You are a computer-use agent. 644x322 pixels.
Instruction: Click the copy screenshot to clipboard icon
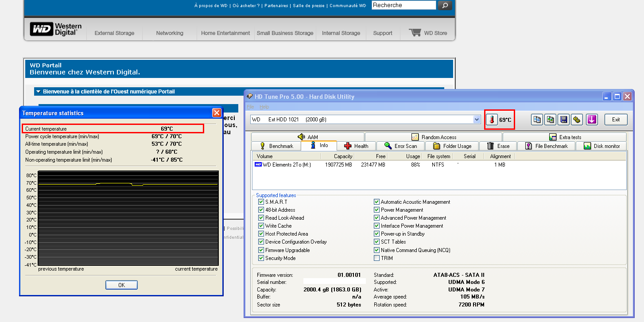point(551,120)
